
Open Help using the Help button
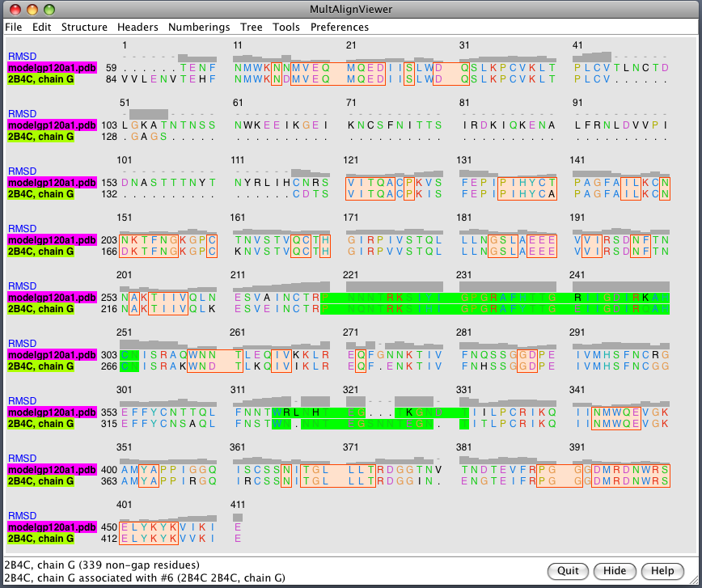tap(662, 570)
